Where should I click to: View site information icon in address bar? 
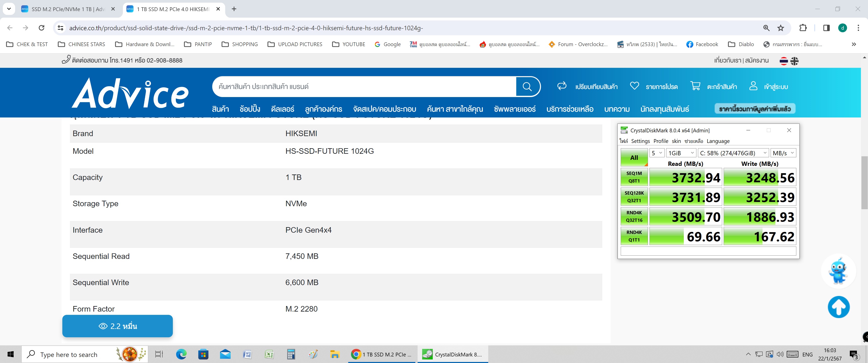61,28
